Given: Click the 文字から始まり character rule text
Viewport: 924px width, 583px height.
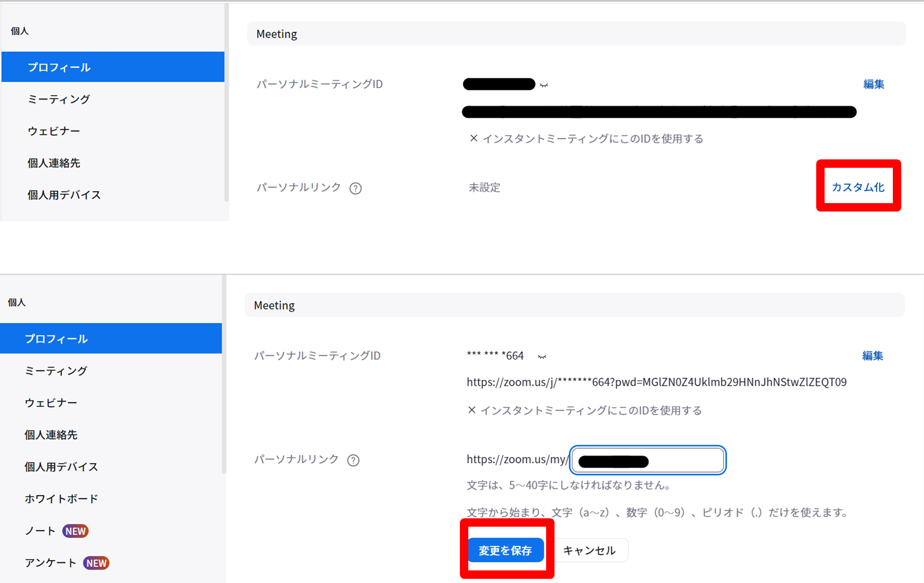Looking at the screenshot, I should (x=658, y=512).
